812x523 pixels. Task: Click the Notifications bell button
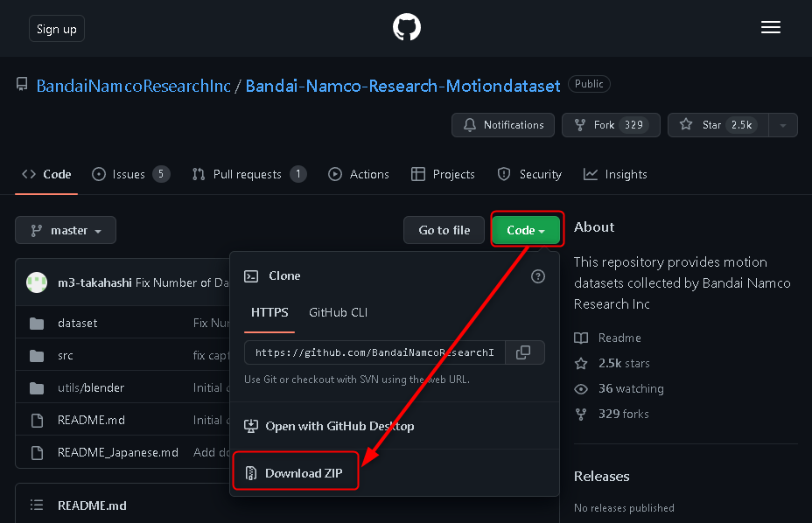[x=503, y=125]
